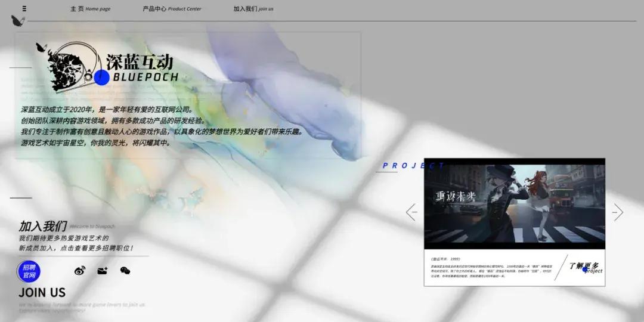Image resolution: width=644 pixels, height=322 pixels.
Task: Click the blue PROJECT section label
Action: tap(413, 166)
